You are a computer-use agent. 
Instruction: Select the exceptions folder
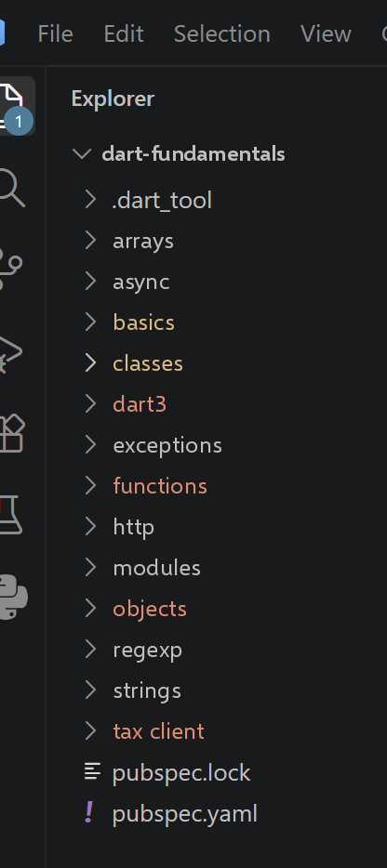167,446
